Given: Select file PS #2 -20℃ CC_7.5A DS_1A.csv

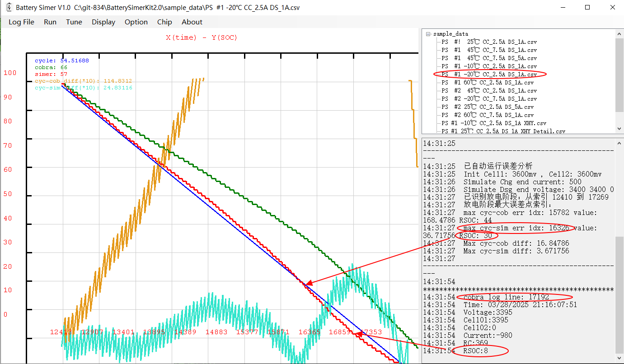Looking at the screenshot, I should pyautogui.click(x=489, y=99).
